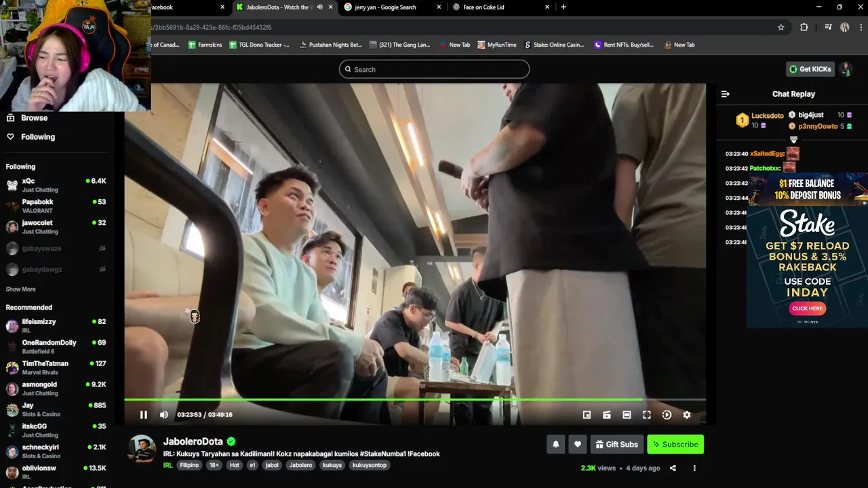Viewport: 868px width, 488px height.
Task: Follow JaboleroDota with the heart button
Action: click(578, 445)
